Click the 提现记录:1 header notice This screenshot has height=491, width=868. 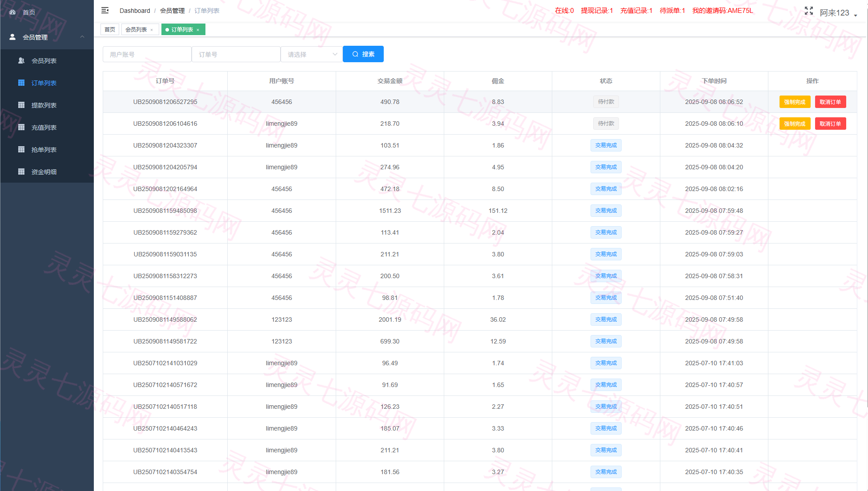[597, 11]
